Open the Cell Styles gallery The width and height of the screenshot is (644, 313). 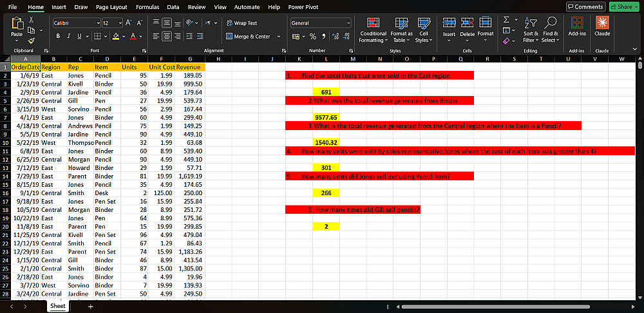click(424, 30)
